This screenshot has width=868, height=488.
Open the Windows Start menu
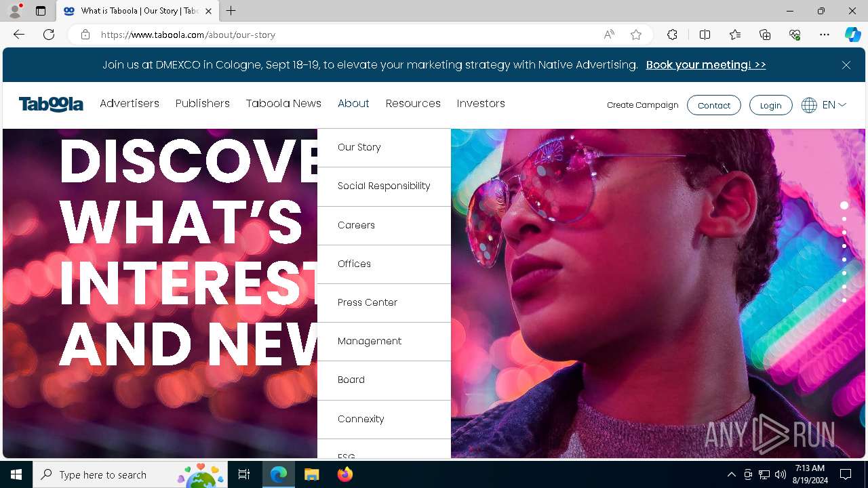(16, 474)
